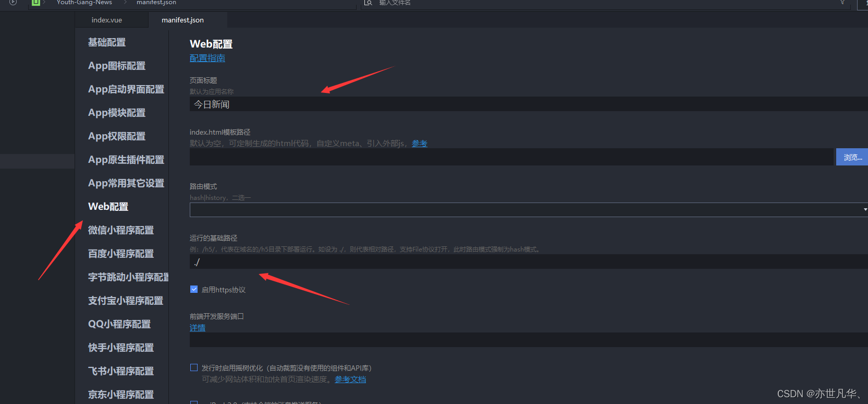Click the run play icon in top bar

(13, 3)
